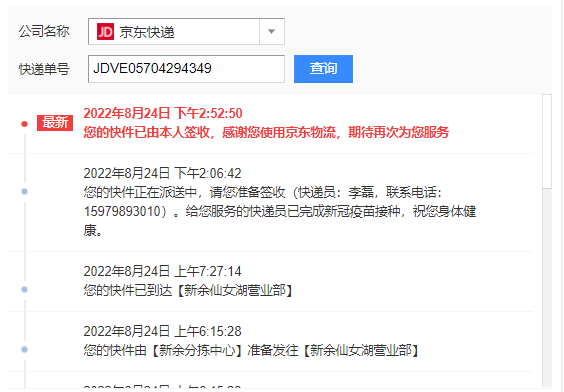The width and height of the screenshot is (564, 392).
Task: Click the text 您的快件已到达【新余仙女湖营业部】
Action: 189,290
